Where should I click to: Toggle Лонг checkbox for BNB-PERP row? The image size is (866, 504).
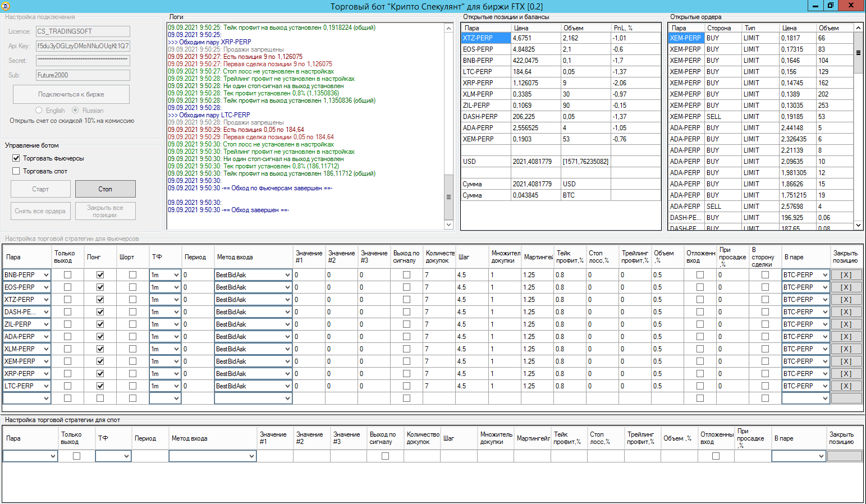[x=100, y=275]
